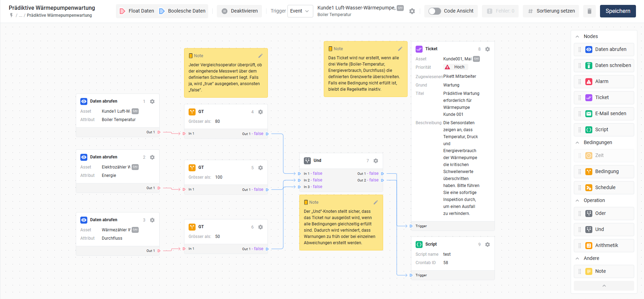Collapse the sidebar with bottom chevron

tap(604, 286)
